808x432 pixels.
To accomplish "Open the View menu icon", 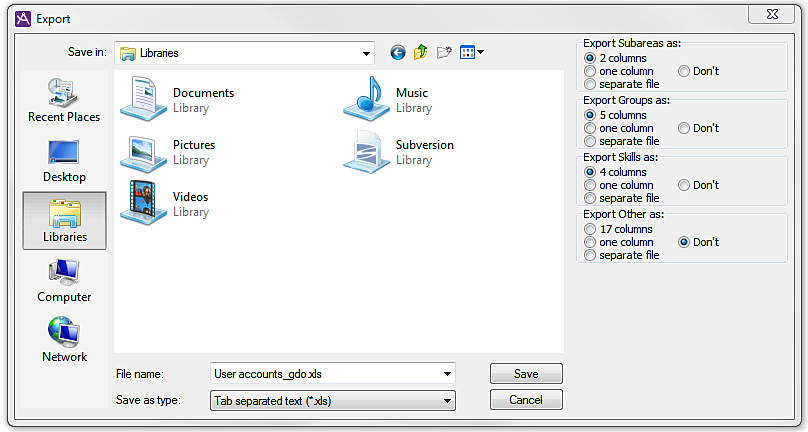I will pos(472,52).
